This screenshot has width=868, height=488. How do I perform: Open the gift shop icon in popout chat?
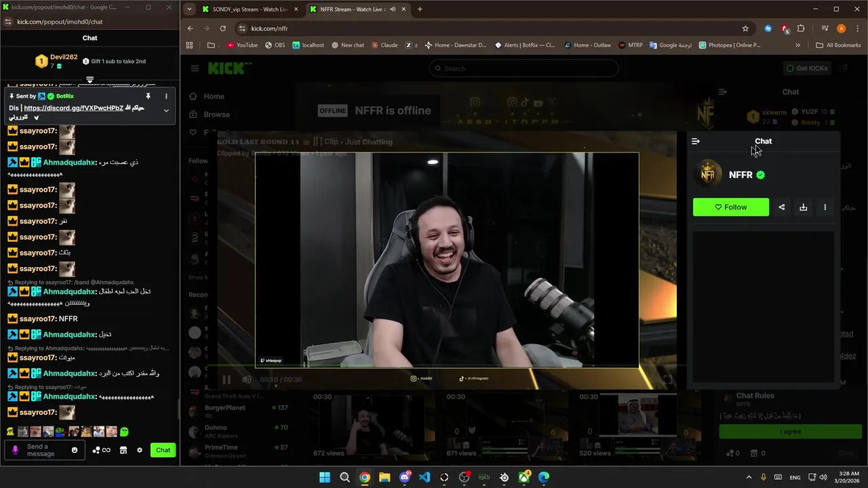click(123, 450)
